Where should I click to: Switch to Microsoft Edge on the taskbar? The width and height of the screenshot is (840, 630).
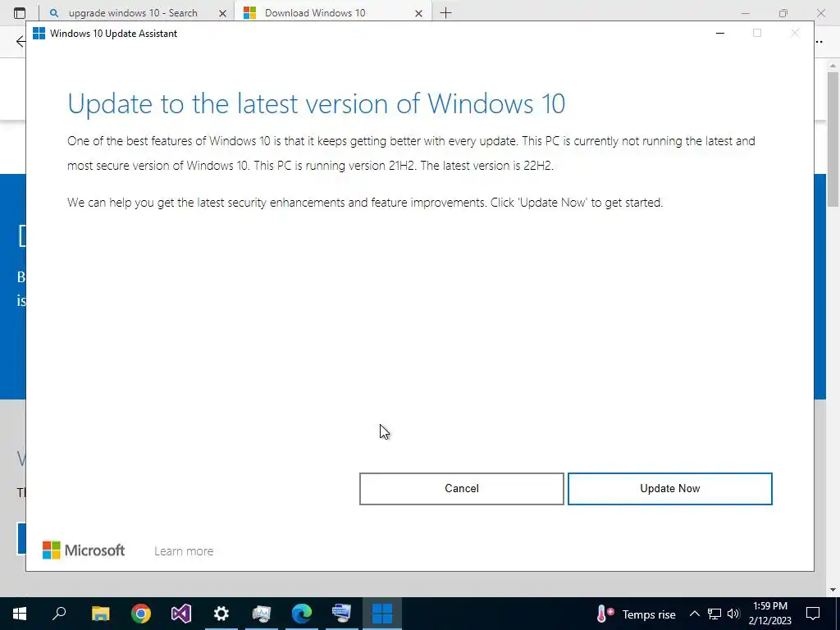[x=302, y=614]
